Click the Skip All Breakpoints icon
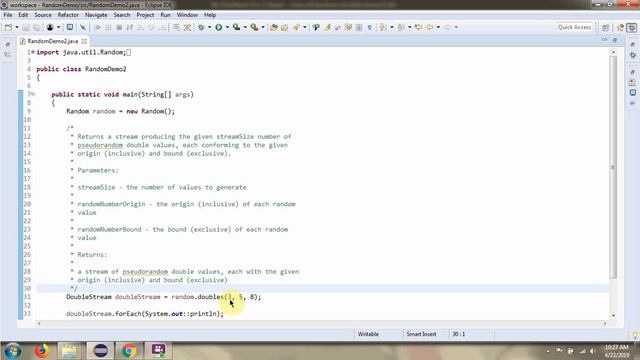The image size is (640, 360). coord(83,27)
